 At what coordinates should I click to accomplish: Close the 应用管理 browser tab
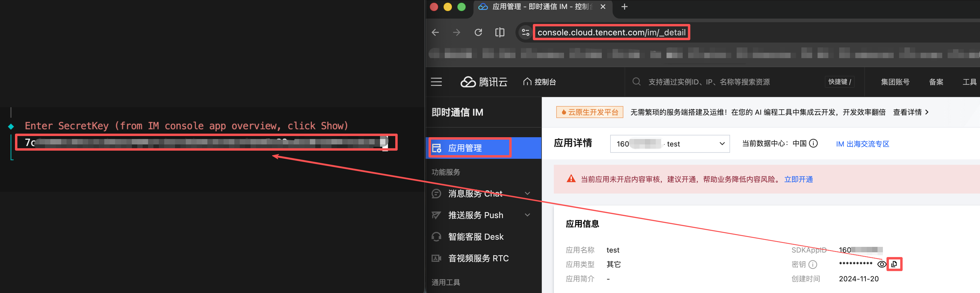point(603,7)
